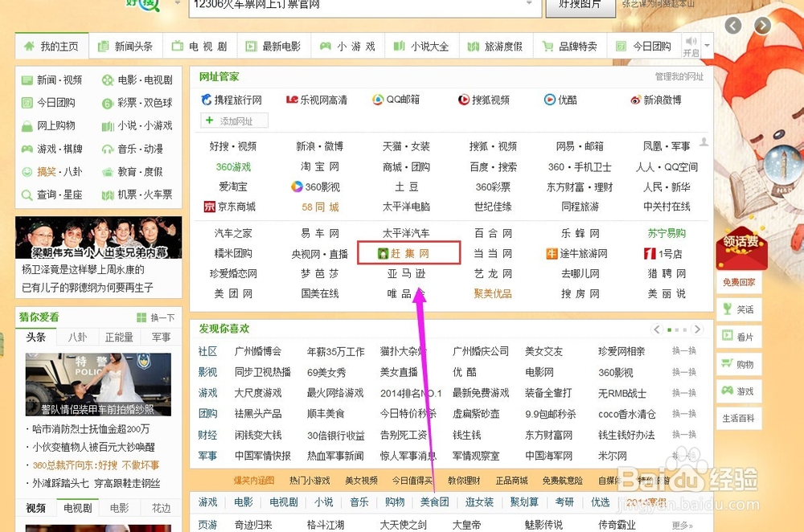Switch to the 新闻头条 tab
This screenshot has width=804, height=532.
click(125, 46)
